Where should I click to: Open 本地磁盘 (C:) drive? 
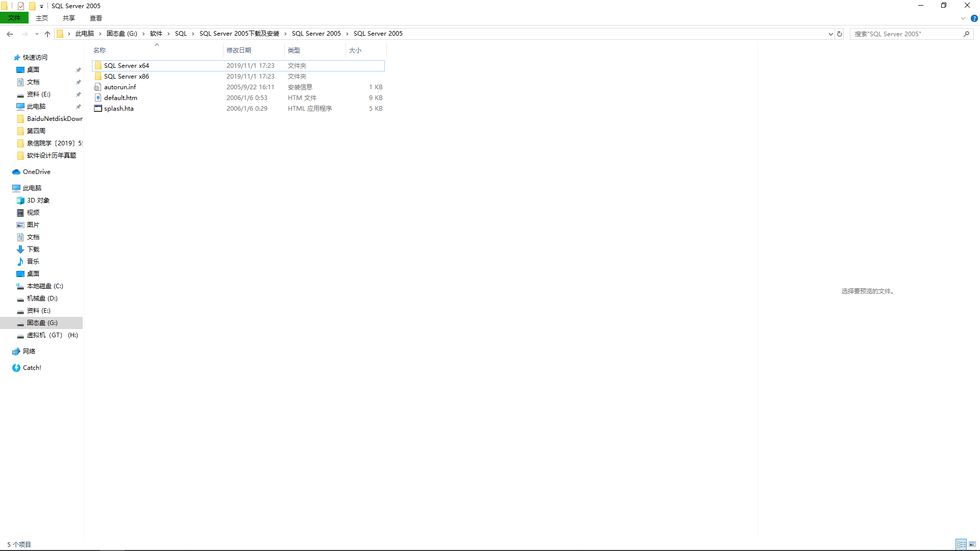(45, 286)
